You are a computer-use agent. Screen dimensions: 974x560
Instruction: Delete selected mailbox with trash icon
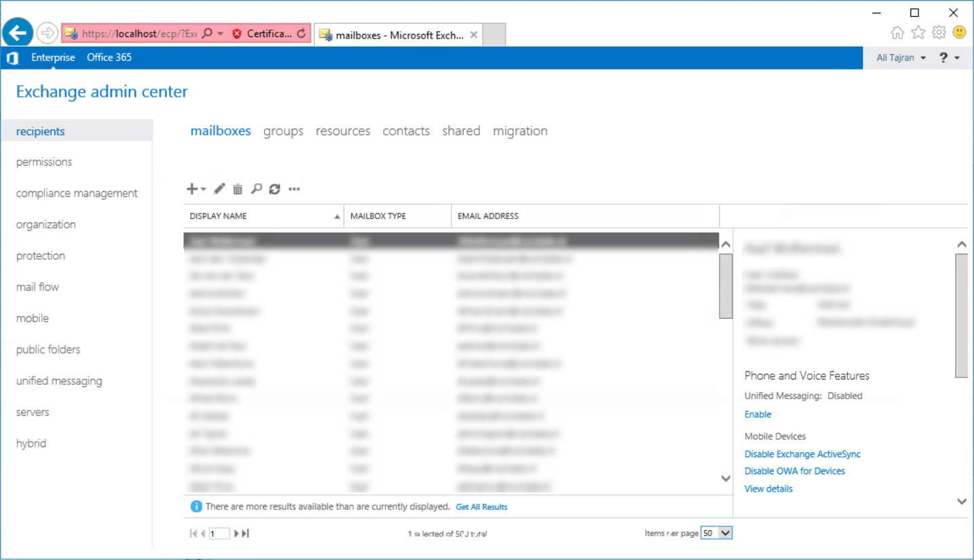pyautogui.click(x=238, y=189)
